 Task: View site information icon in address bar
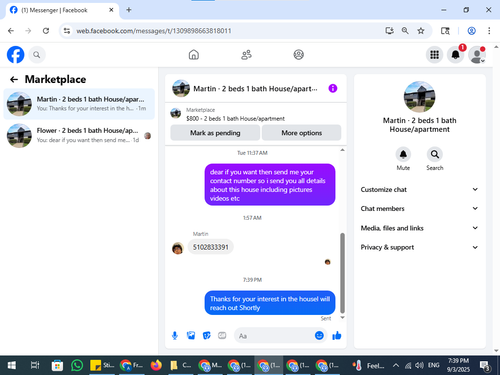point(67,31)
